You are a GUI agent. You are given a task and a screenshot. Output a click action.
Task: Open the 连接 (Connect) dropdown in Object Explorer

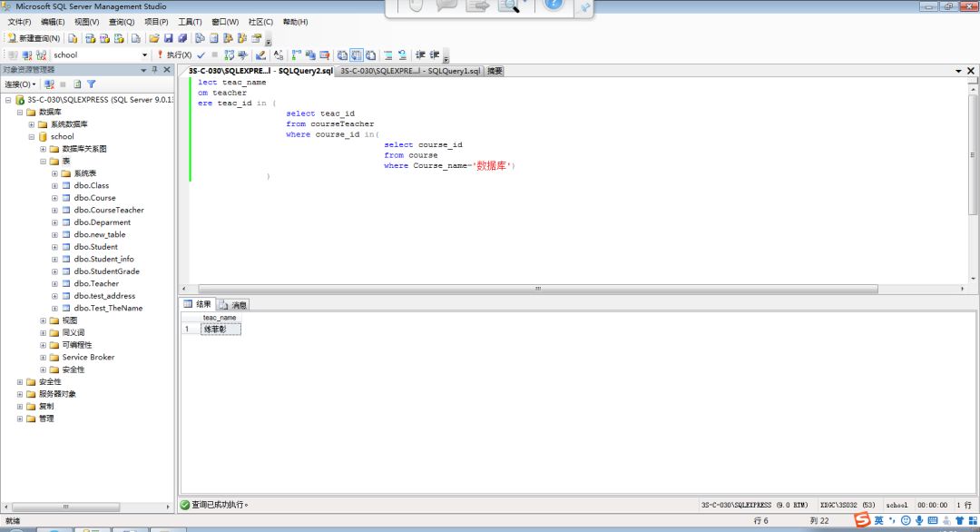(x=21, y=84)
